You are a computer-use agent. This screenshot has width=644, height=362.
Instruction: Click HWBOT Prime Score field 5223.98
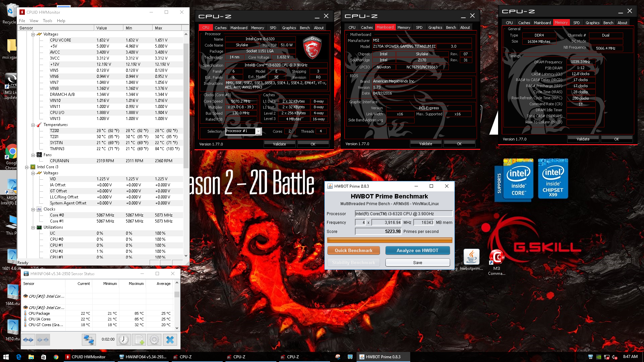(x=378, y=232)
